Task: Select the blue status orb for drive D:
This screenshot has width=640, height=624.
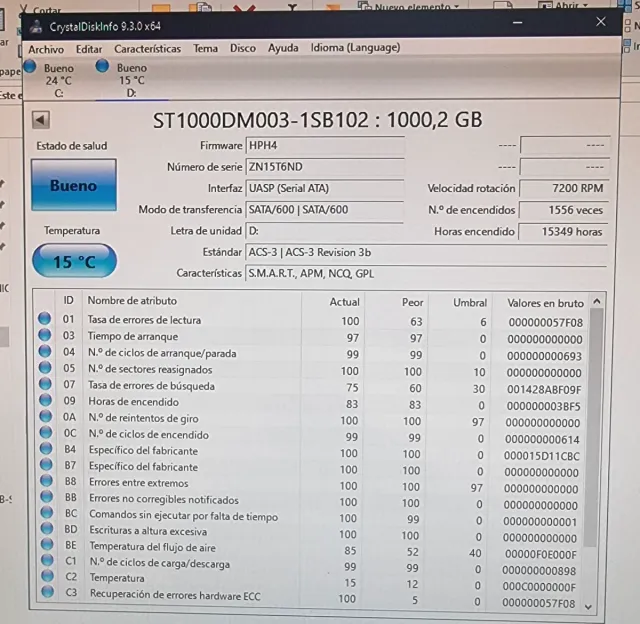Action: 102,67
